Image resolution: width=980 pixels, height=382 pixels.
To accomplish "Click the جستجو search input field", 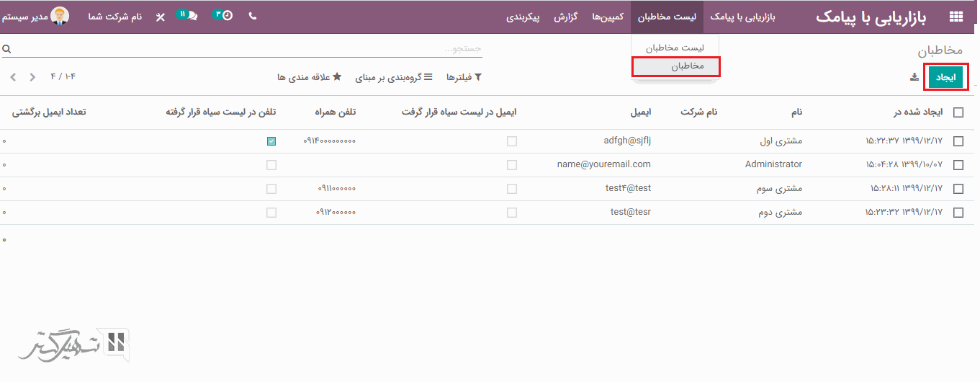I will (248, 49).
